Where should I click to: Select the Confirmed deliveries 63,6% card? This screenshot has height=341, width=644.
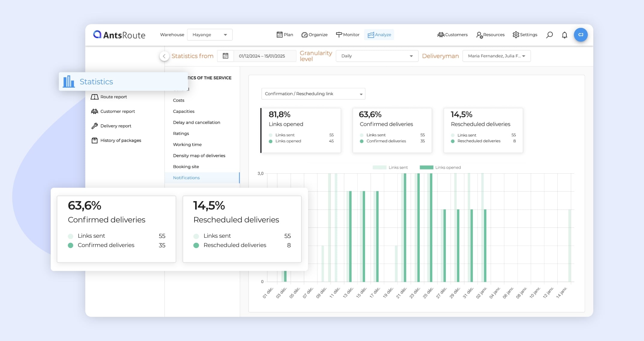[392, 130]
